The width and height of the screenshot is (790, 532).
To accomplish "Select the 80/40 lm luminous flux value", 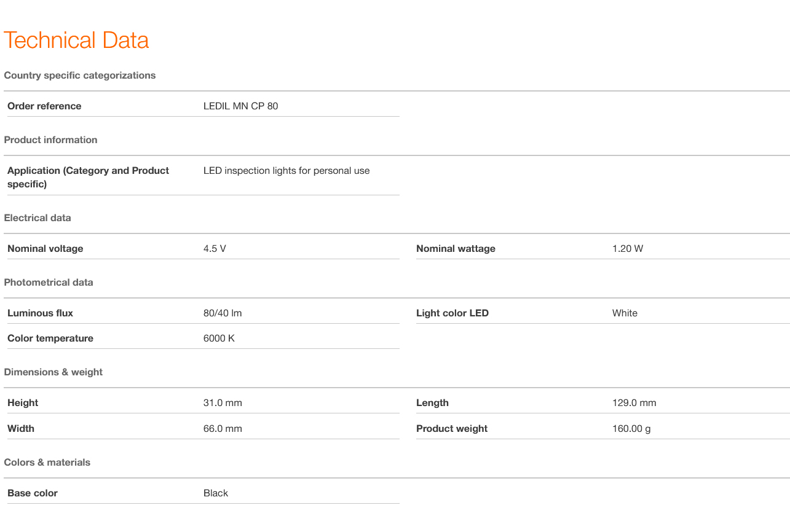I will click(223, 313).
